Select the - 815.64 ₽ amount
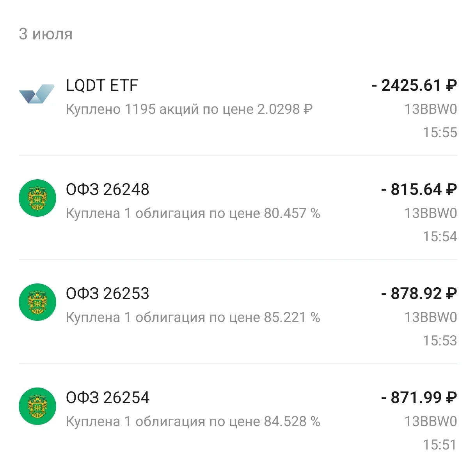The height and width of the screenshot is (476, 476). 419,189
